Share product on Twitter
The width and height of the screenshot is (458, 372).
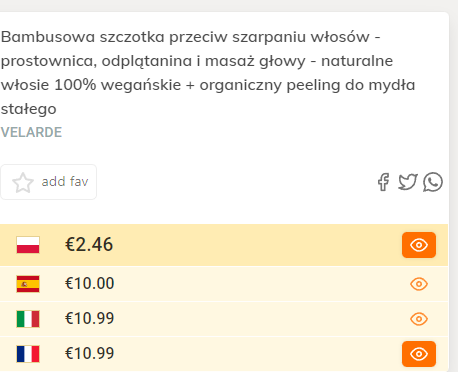408,182
